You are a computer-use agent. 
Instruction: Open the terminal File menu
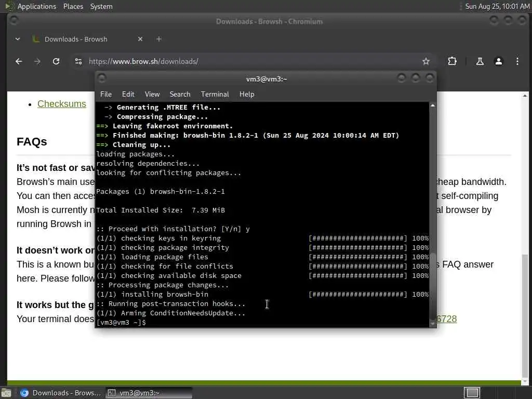click(106, 95)
